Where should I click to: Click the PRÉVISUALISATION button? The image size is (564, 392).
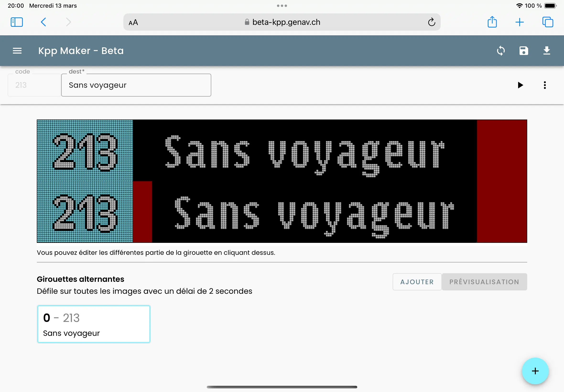click(484, 282)
